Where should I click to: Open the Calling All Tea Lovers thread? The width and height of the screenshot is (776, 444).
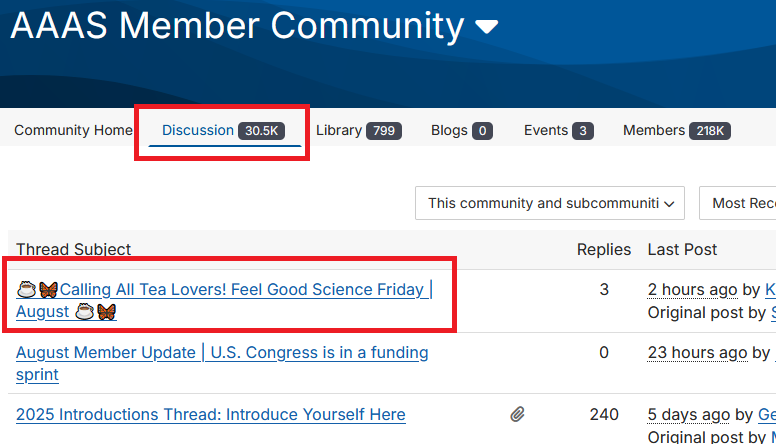240,290
